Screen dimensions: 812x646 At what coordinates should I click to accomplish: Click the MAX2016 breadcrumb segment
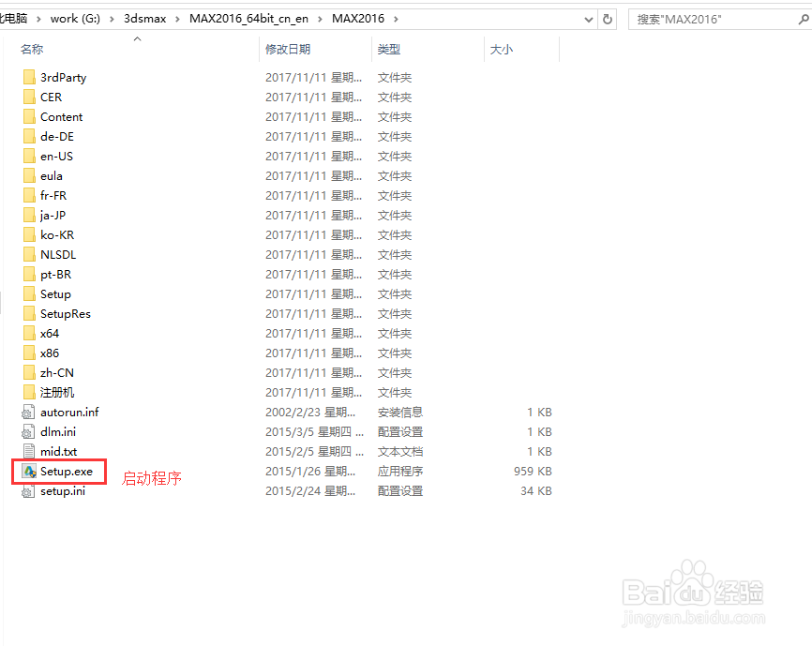point(358,19)
